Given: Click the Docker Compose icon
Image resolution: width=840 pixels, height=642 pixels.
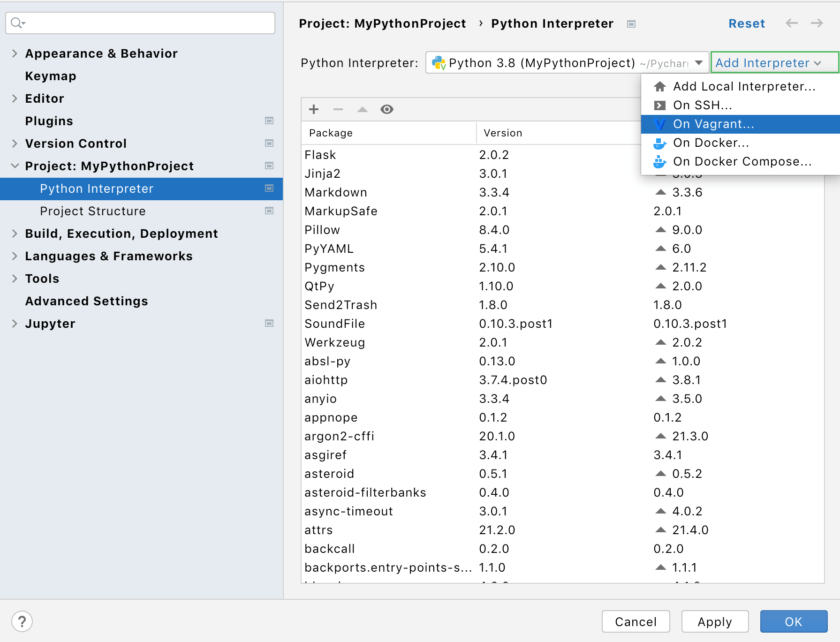Looking at the screenshot, I should point(660,161).
